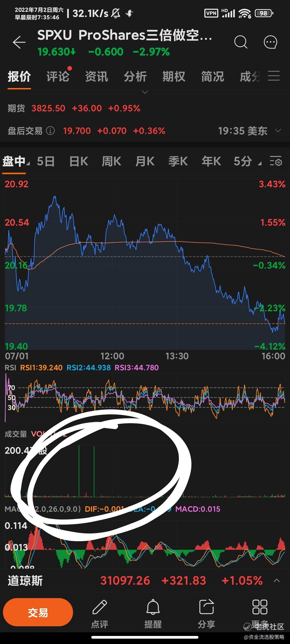The width and height of the screenshot is (290, 644).
Task: Go back with the left arrow icon
Action: [19, 42]
